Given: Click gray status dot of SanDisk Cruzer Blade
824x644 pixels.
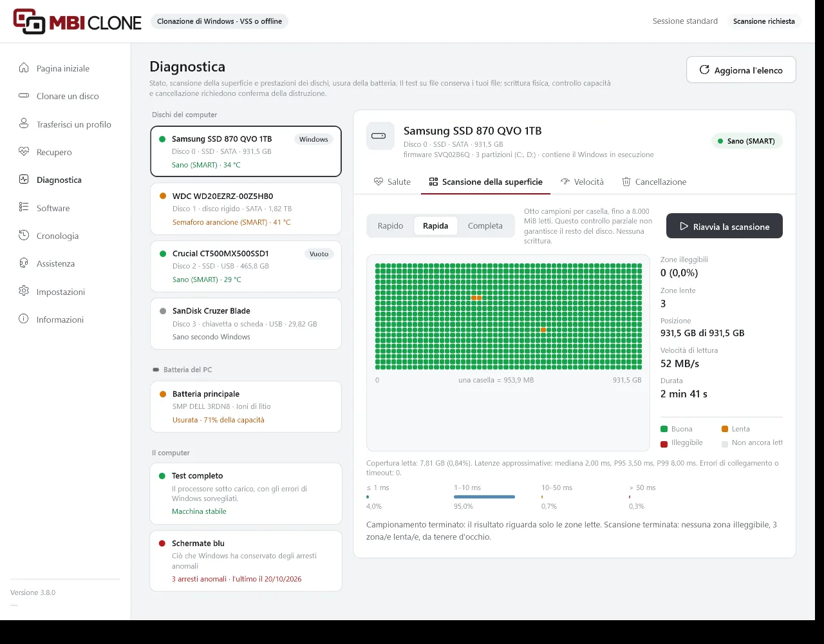Looking at the screenshot, I should [x=162, y=311].
